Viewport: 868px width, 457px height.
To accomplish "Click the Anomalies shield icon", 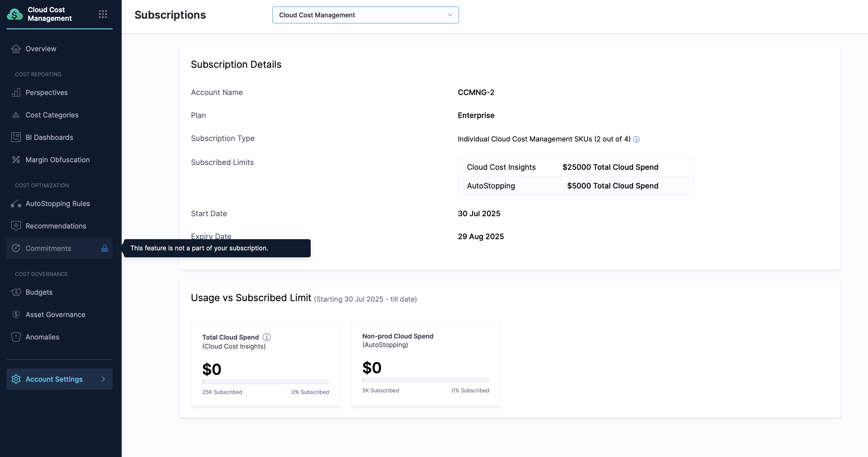I will 16,337.
